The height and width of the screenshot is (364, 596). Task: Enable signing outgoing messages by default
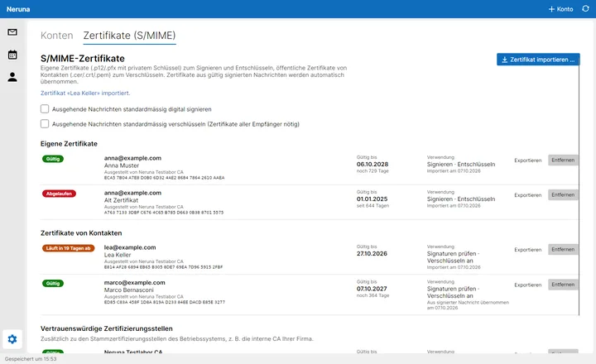point(45,109)
